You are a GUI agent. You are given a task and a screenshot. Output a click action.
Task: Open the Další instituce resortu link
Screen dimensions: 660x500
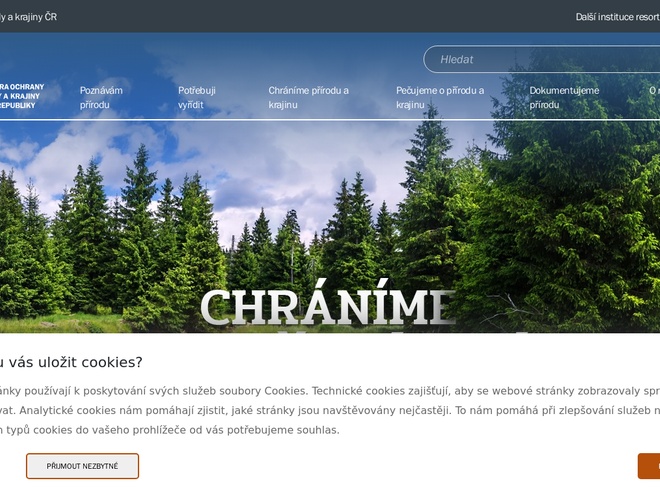[x=617, y=17]
